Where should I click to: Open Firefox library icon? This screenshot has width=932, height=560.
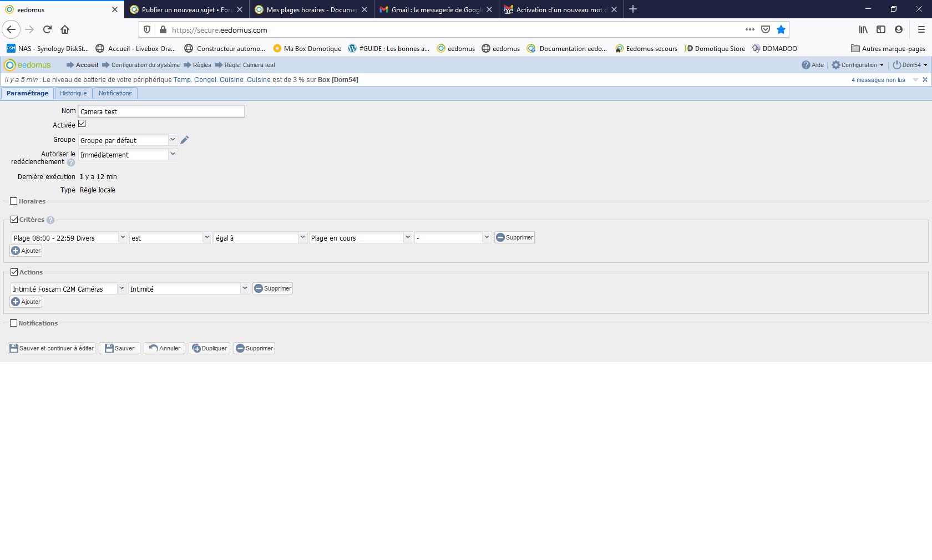(x=863, y=29)
